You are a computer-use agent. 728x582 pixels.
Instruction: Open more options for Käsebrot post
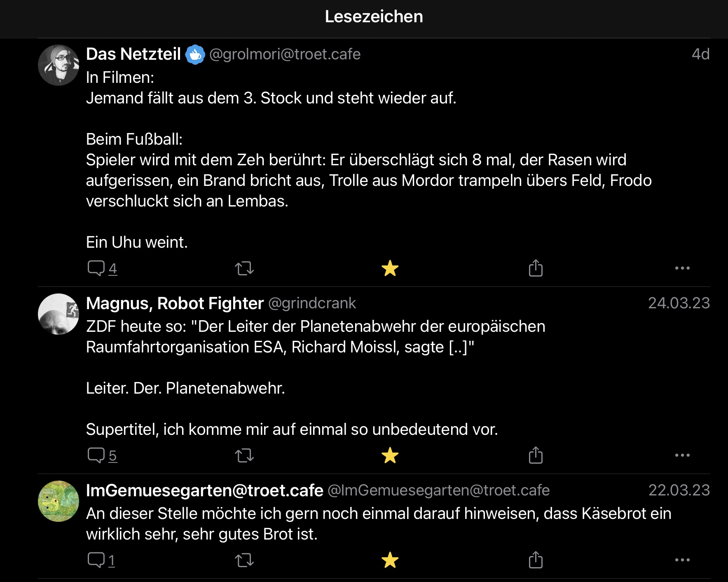682,560
